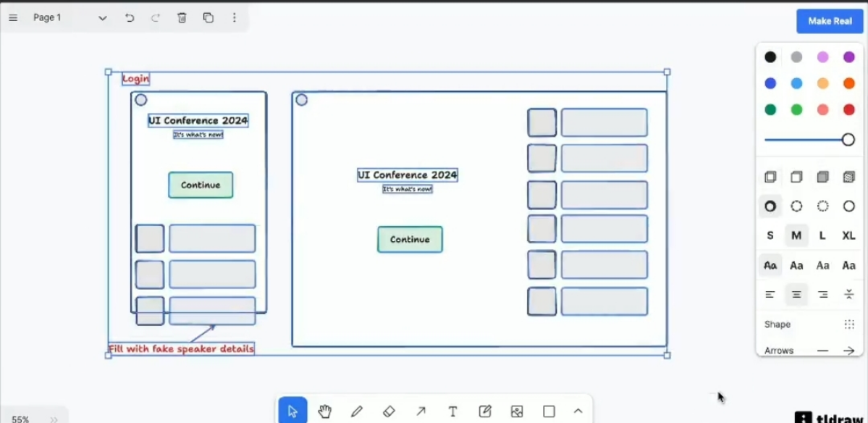
Task: Select the Eraser tool
Action: [x=389, y=411]
